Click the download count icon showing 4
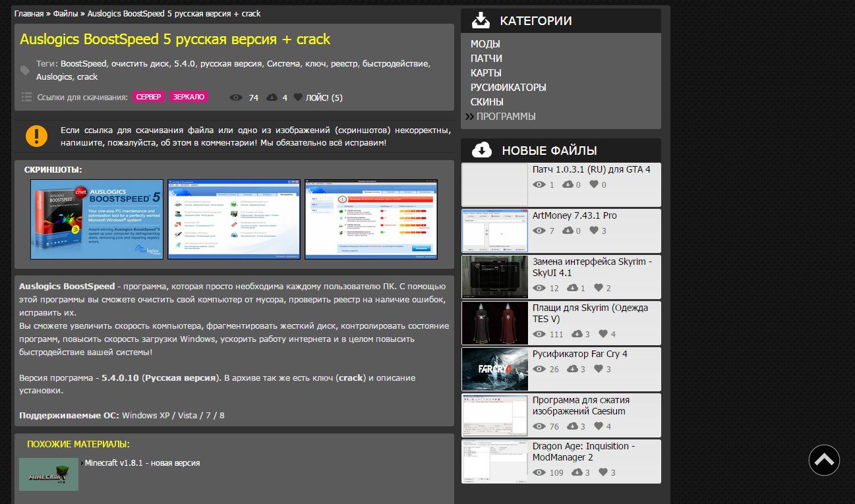The height and width of the screenshot is (504, 855). click(x=272, y=98)
